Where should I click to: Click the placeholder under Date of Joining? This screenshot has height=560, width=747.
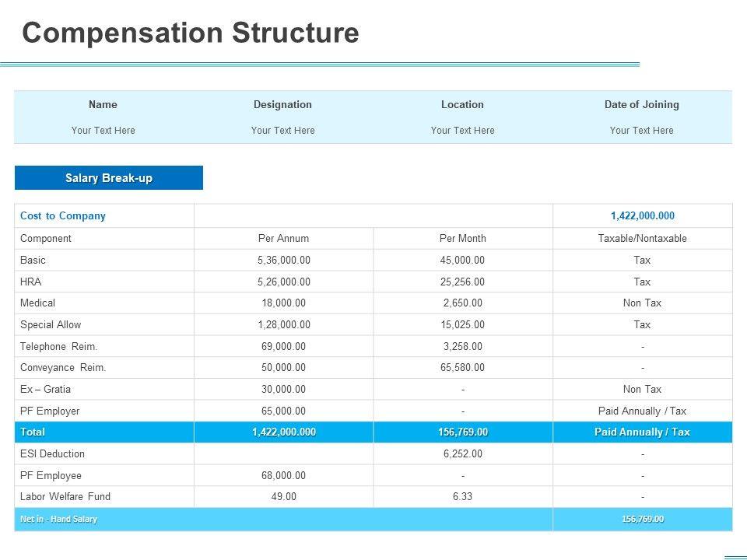point(641,131)
